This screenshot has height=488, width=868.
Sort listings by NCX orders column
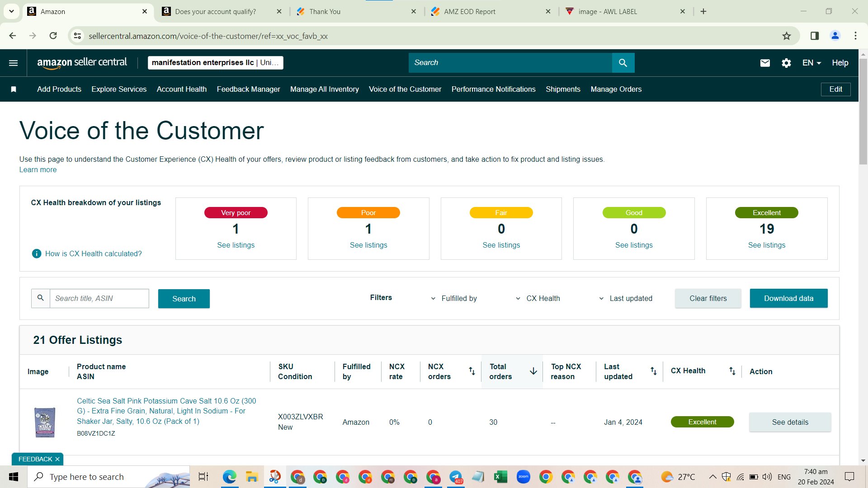click(472, 371)
